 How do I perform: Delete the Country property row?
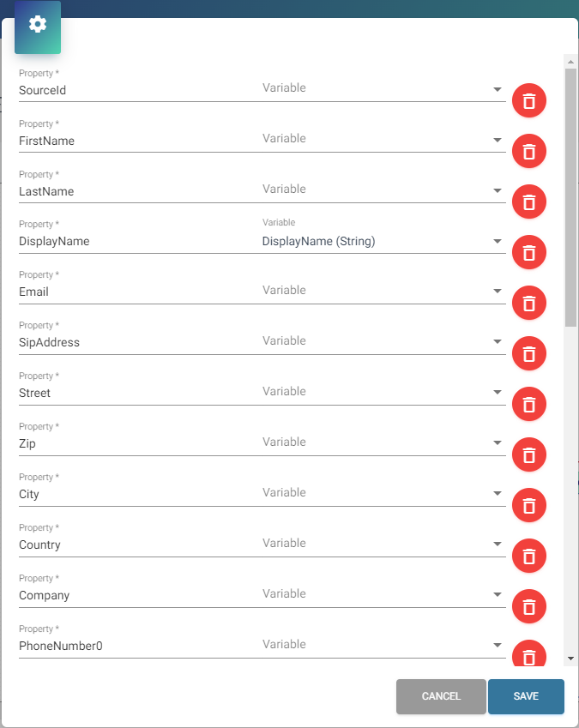[x=529, y=556]
